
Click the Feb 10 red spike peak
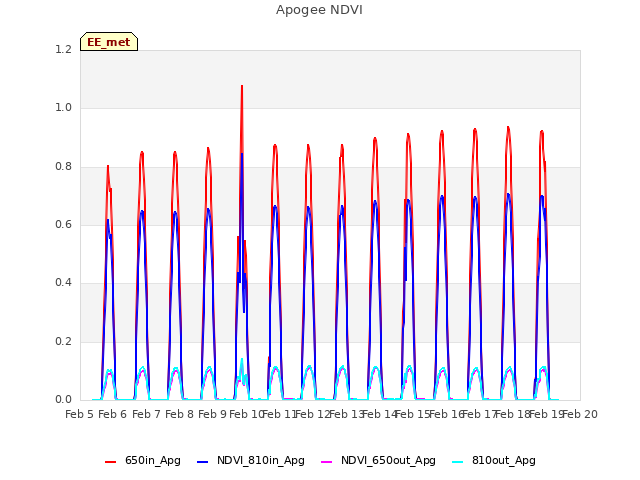pos(242,86)
